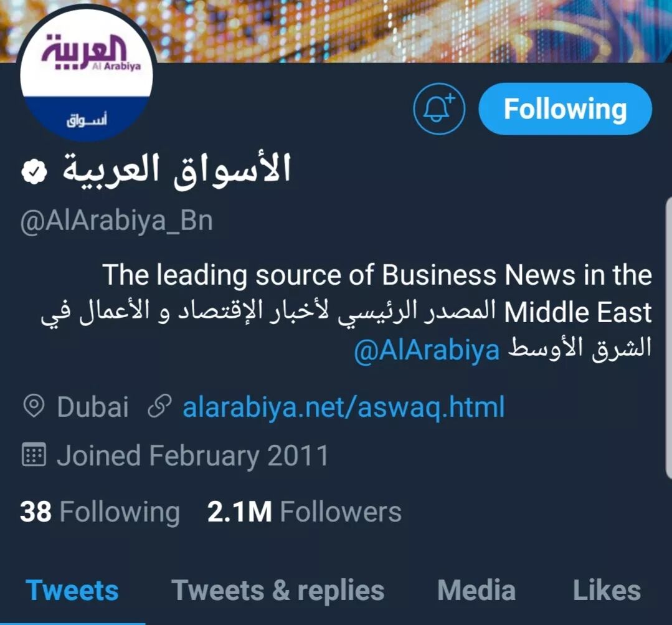
Task: Open the @AlArabiya mention in bio
Action: tap(427, 350)
